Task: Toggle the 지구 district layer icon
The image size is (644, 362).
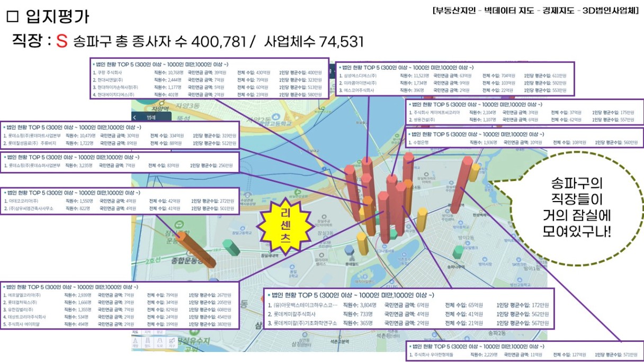Action: click(172, 342)
